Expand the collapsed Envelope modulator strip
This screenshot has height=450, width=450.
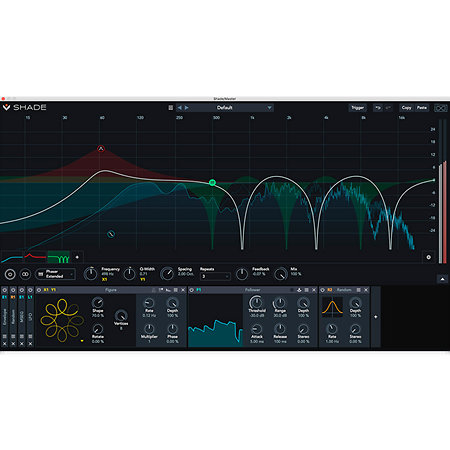[5, 317]
